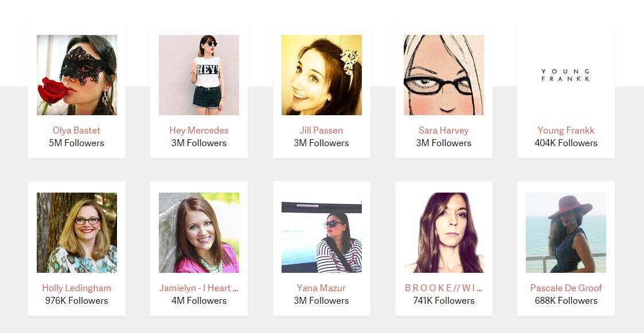Screen dimensions: 644x333
Task: Open Holly Ledingham's profile photo
Action: click(77, 232)
